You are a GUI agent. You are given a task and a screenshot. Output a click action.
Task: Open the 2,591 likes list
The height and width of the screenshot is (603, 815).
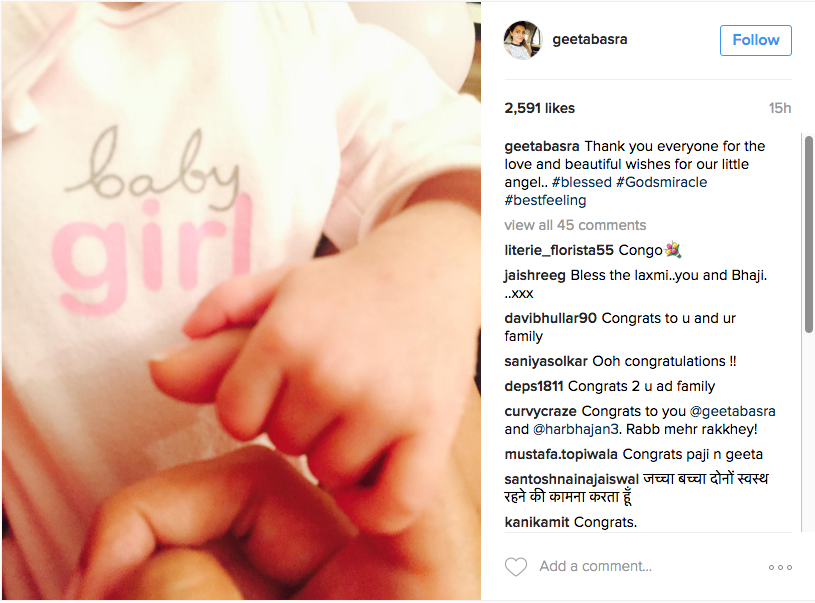point(540,108)
